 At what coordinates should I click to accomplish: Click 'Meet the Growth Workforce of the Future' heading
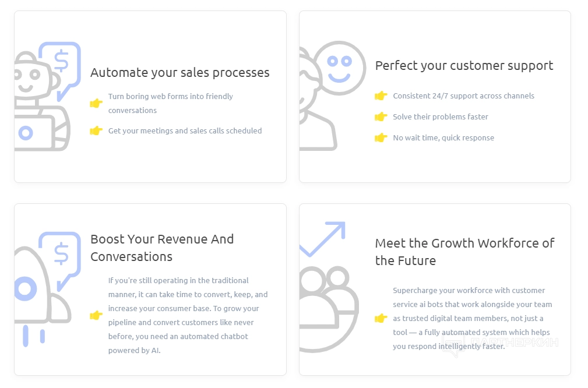point(464,252)
